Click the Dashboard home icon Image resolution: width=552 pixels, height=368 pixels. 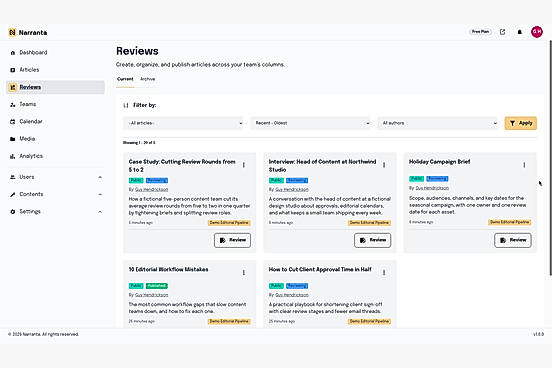(13, 53)
